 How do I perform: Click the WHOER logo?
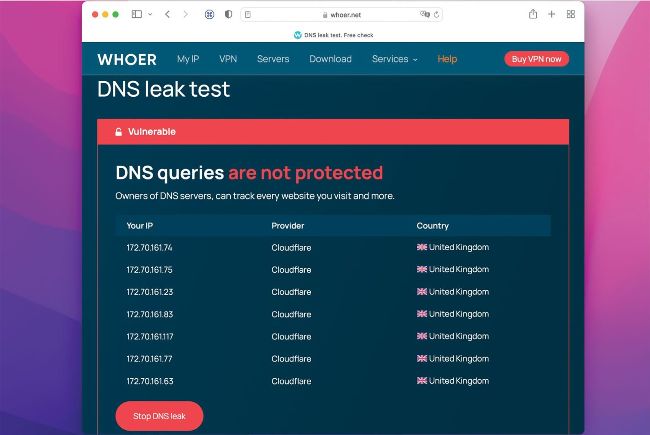127,59
